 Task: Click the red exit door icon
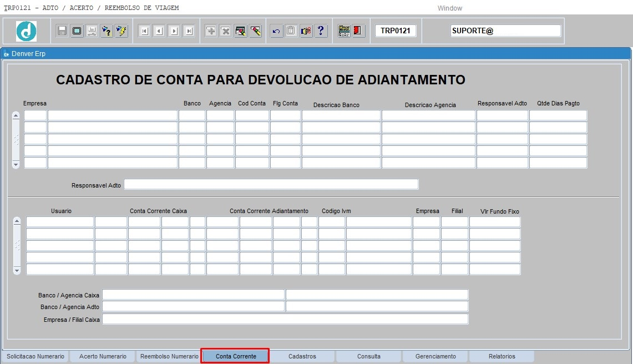358,31
